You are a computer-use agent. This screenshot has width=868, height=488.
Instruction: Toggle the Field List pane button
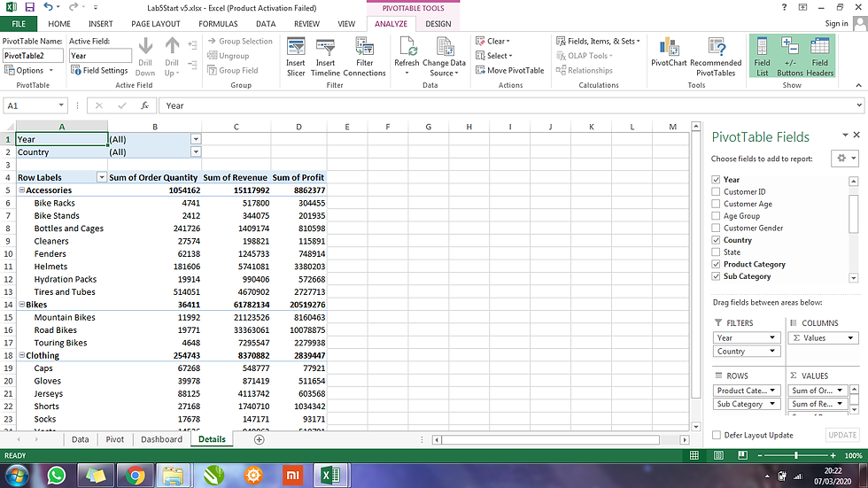click(x=763, y=57)
